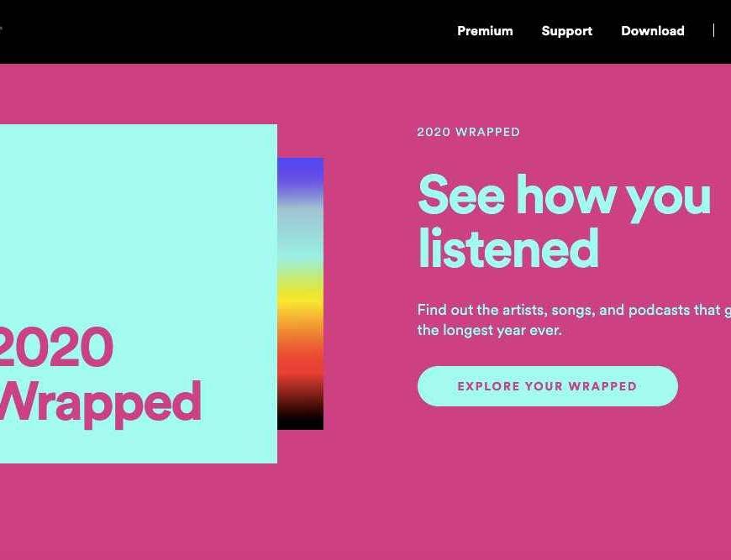Click the pink 'Wrapped' word on the card
Image resolution: width=731 pixels, height=560 pixels.
(x=99, y=402)
